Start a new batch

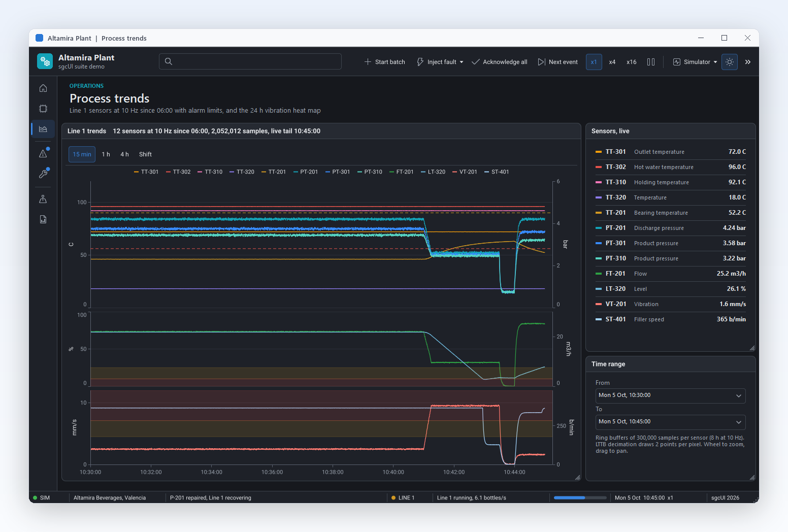pos(384,62)
